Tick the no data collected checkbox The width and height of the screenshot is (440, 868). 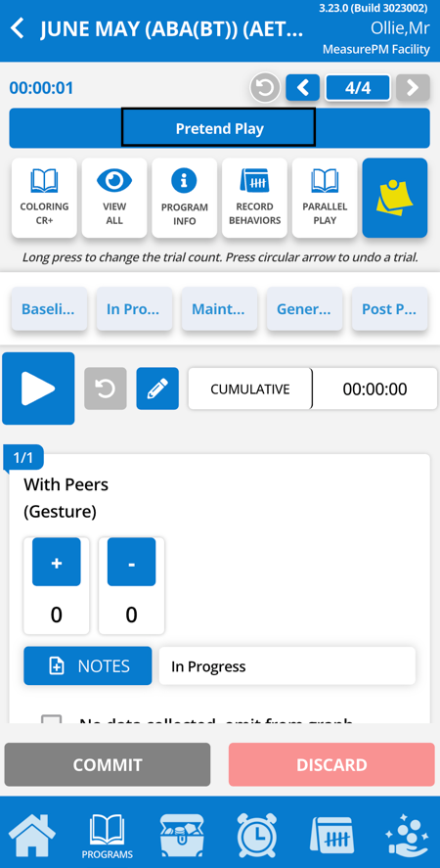tap(52, 719)
